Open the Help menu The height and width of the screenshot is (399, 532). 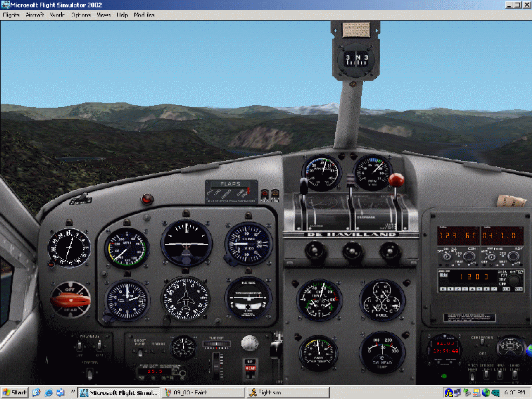pos(122,15)
